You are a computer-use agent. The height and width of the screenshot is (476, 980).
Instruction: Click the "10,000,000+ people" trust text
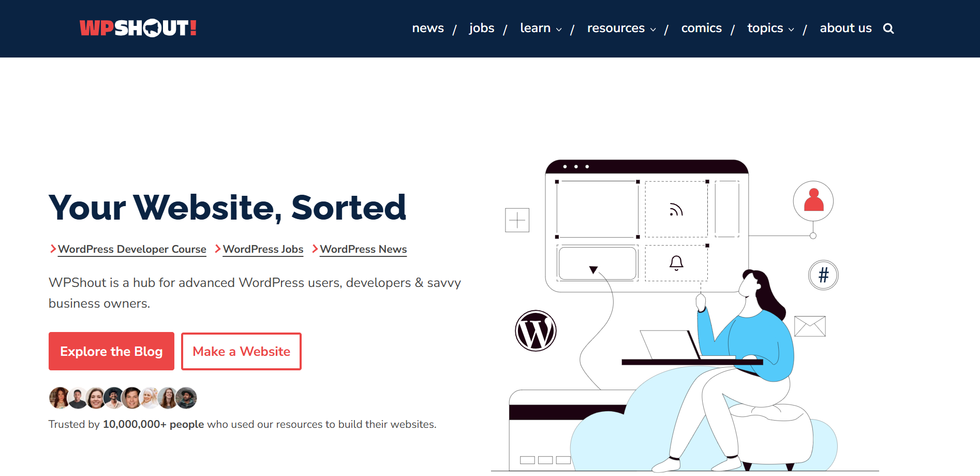(153, 424)
